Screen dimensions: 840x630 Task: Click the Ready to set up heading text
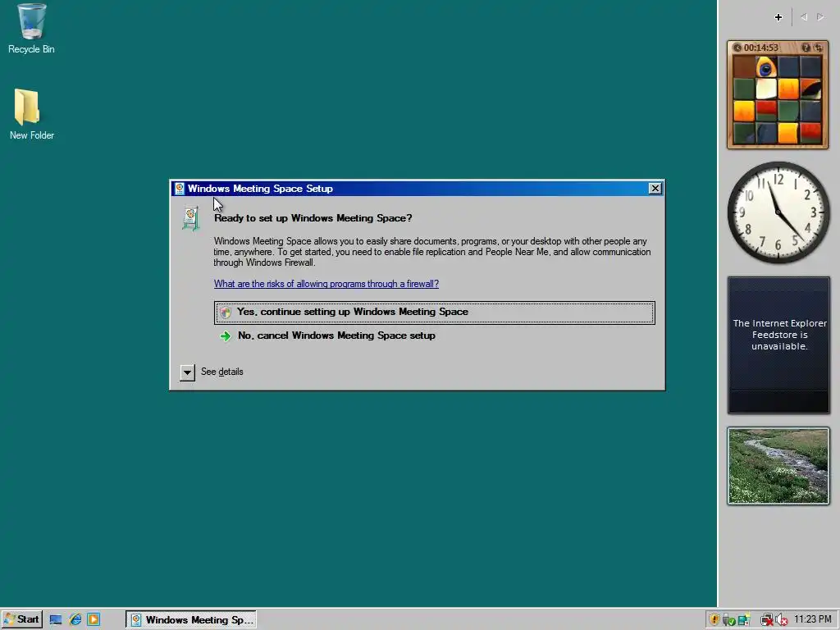[x=313, y=218]
